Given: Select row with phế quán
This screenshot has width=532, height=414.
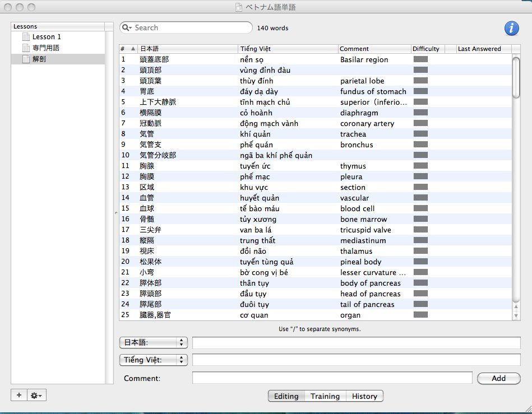Looking at the screenshot, I should pyautogui.click(x=315, y=145).
